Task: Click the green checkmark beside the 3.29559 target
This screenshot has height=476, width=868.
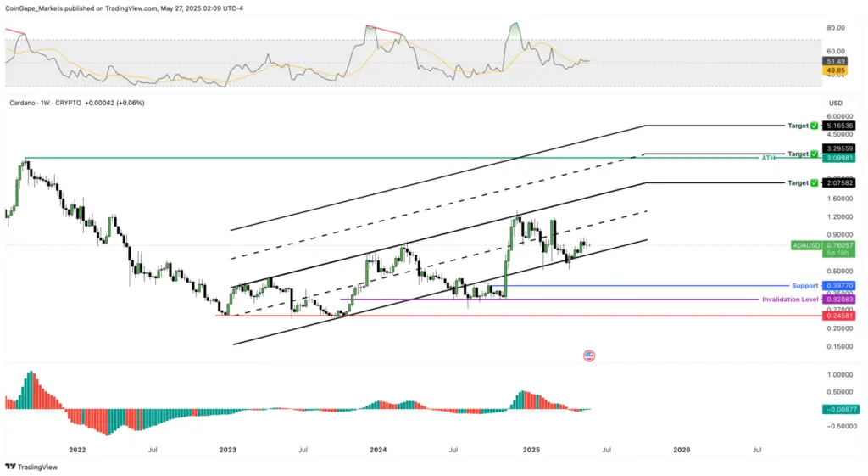Action: pyautogui.click(x=815, y=154)
